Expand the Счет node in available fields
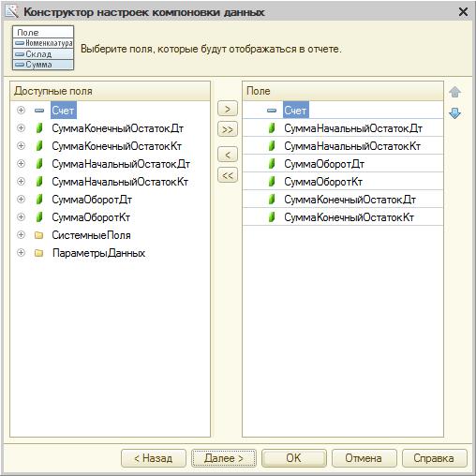Viewport: 476px width, 476px height. pos(21,110)
